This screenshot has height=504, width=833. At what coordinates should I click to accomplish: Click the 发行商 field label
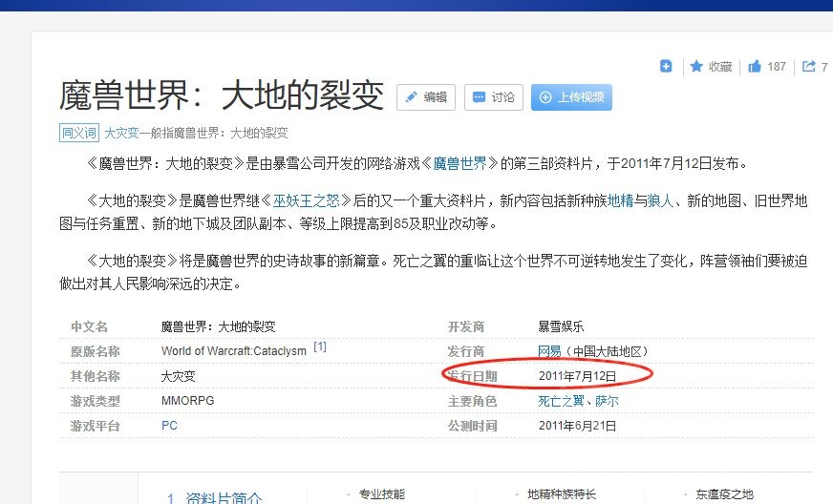(x=466, y=351)
